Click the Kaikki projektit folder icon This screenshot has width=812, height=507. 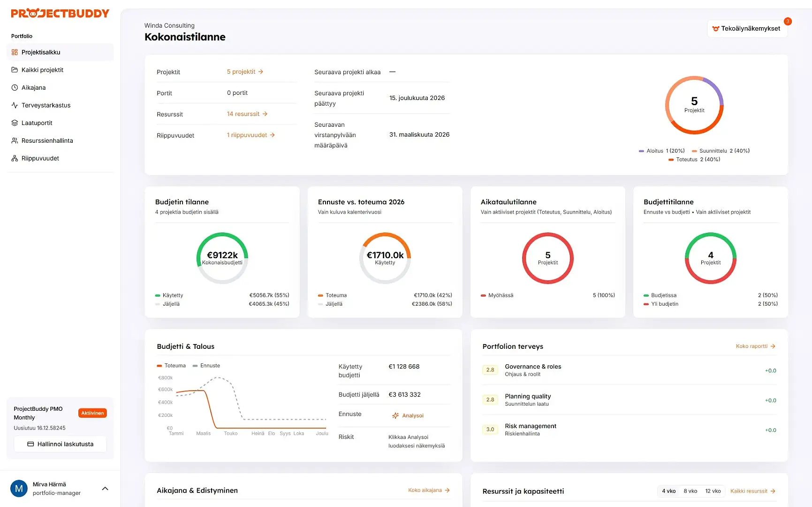(15, 70)
